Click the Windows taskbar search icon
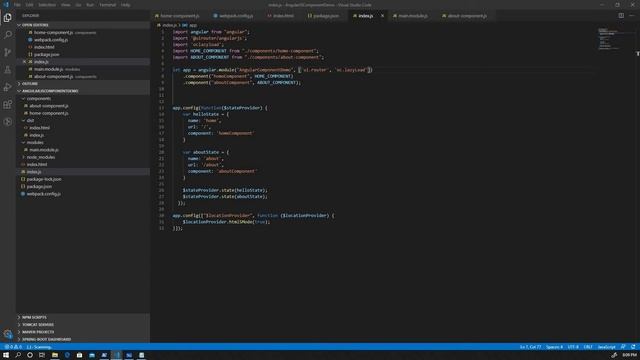Viewport: 640px width, 360px height. tap(18, 355)
